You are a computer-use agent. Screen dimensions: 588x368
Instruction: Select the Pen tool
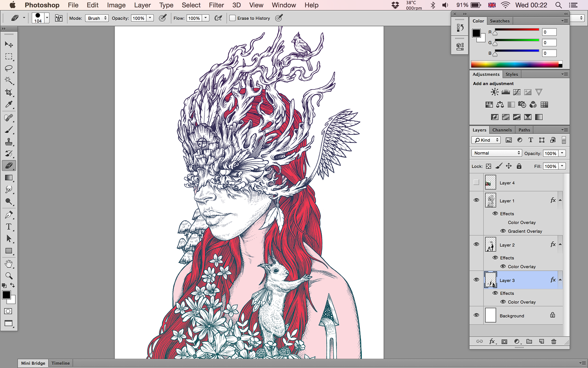pyautogui.click(x=9, y=215)
